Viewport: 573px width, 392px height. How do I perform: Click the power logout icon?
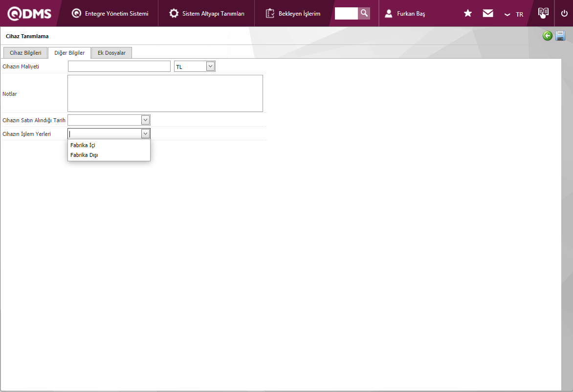point(564,14)
